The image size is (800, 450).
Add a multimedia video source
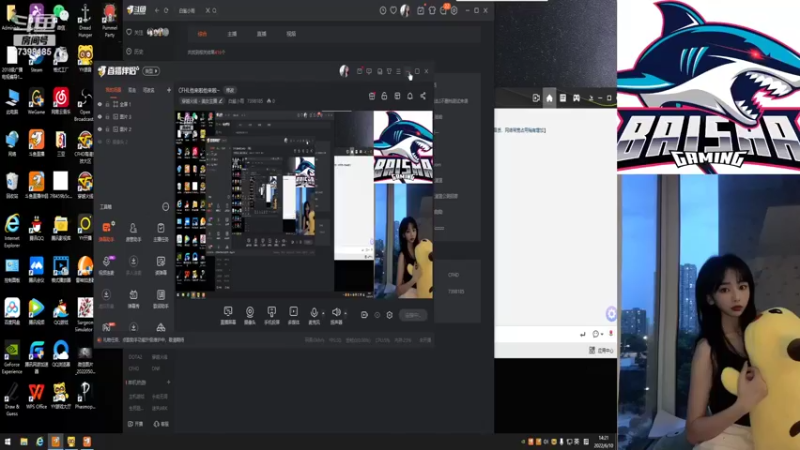point(293,314)
